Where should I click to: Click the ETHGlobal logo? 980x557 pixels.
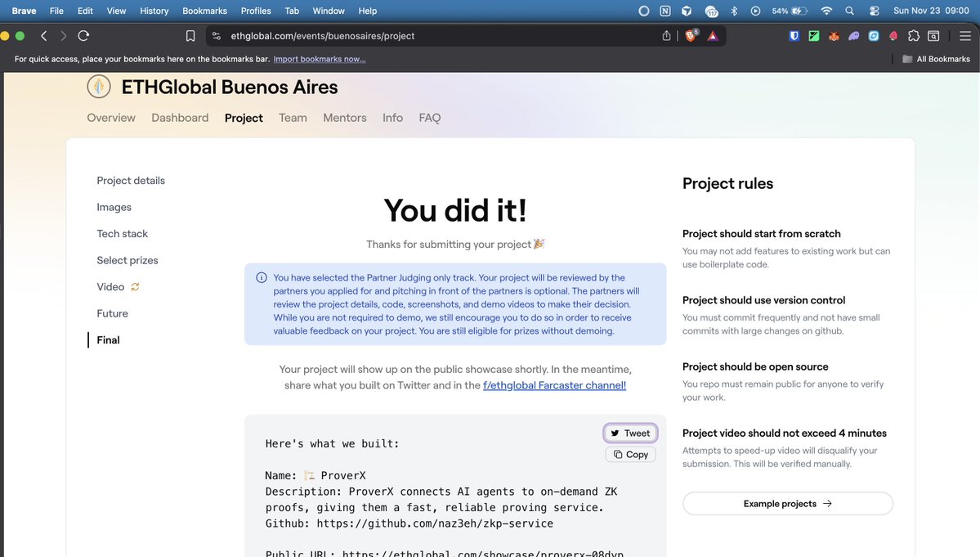[98, 86]
